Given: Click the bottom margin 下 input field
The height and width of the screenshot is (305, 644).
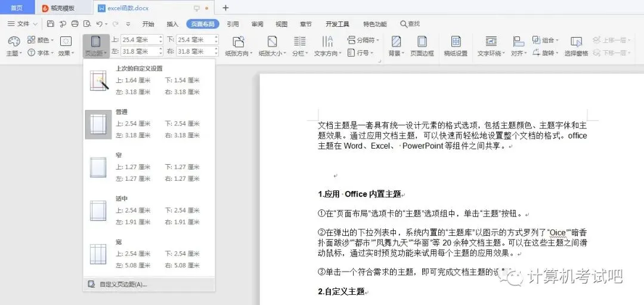Looking at the screenshot, I should point(197,40).
